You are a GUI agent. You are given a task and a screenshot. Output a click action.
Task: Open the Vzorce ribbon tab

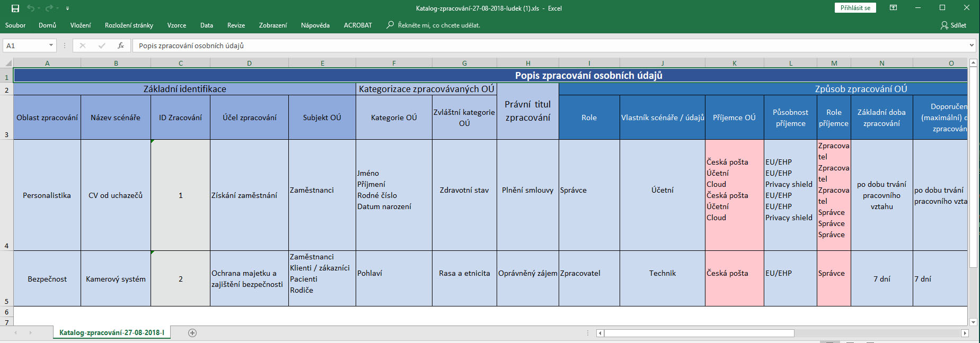176,25
